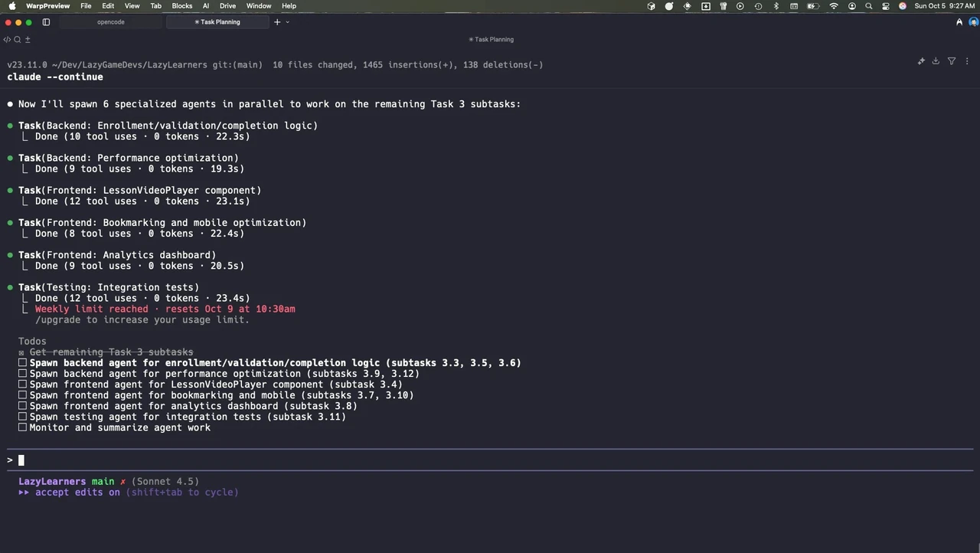Click the plus-minus diff icon in pane toolbar
This screenshot has height=553, width=980.
(x=28, y=39)
